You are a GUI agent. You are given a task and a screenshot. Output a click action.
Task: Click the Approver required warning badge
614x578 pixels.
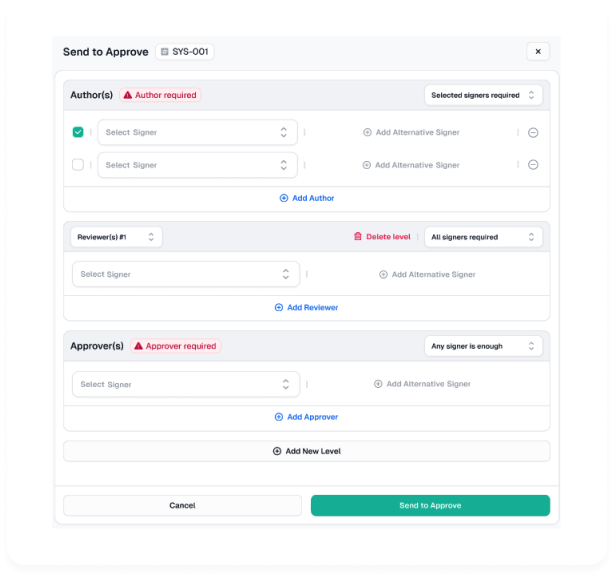coord(175,346)
